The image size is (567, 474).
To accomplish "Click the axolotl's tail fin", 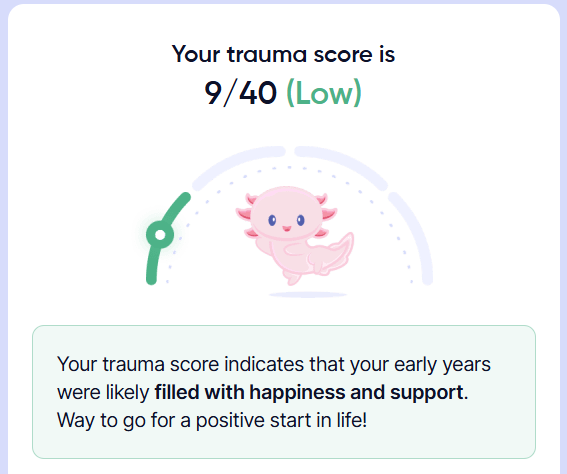I will [334, 253].
